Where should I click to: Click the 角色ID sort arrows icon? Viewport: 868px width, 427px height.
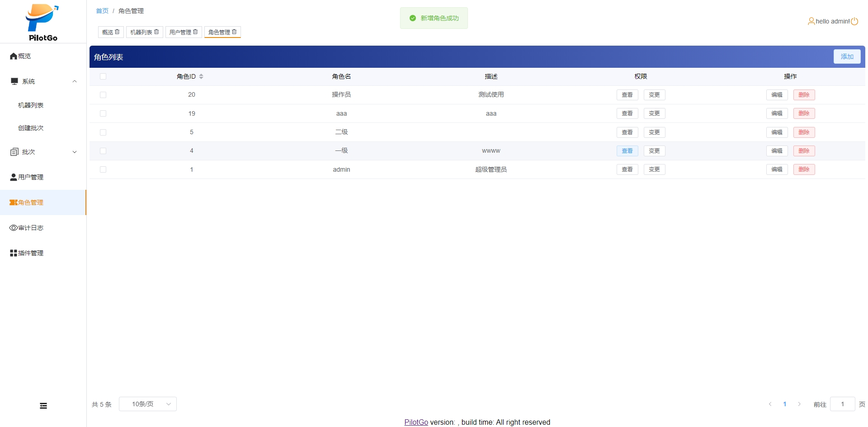201,76
